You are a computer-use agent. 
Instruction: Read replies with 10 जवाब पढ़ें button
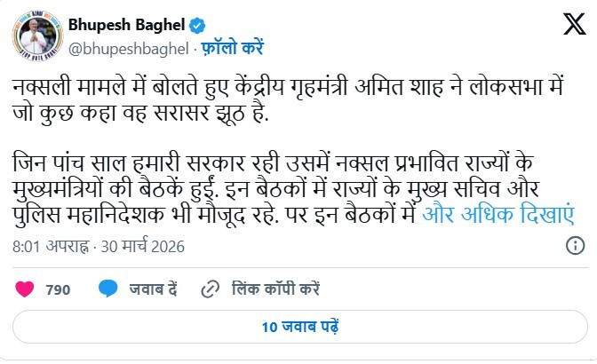(x=298, y=327)
